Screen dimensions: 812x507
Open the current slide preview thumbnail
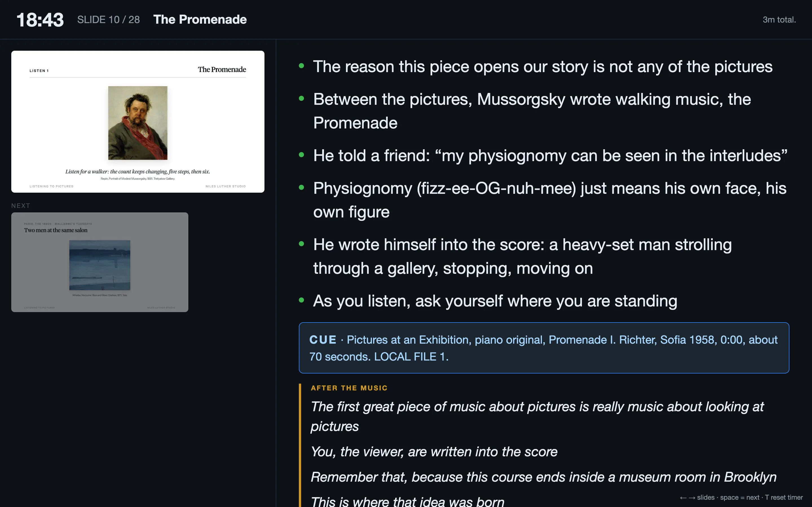138,122
